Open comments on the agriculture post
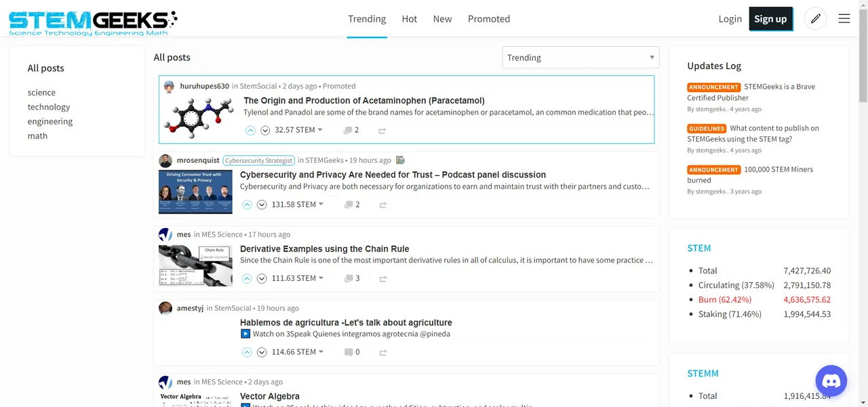The width and height of the screenshot is (868, 407). coord(352,352)
